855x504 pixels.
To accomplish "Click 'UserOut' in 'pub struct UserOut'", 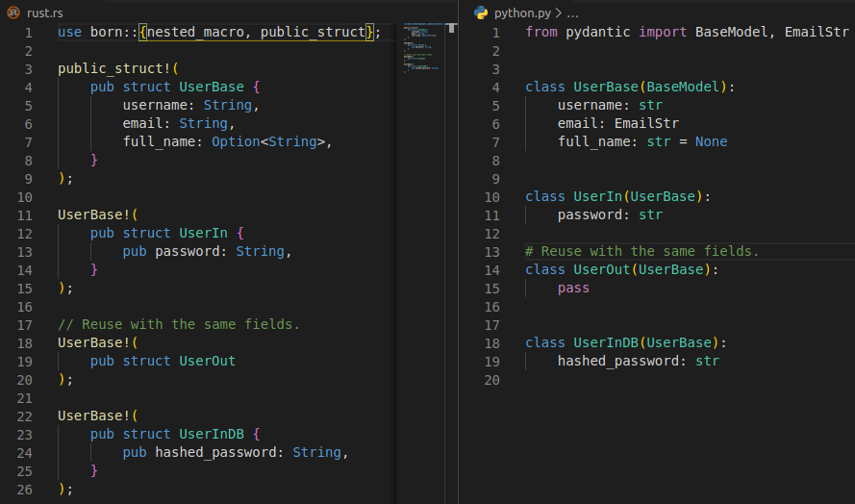I will pos(207,361).
